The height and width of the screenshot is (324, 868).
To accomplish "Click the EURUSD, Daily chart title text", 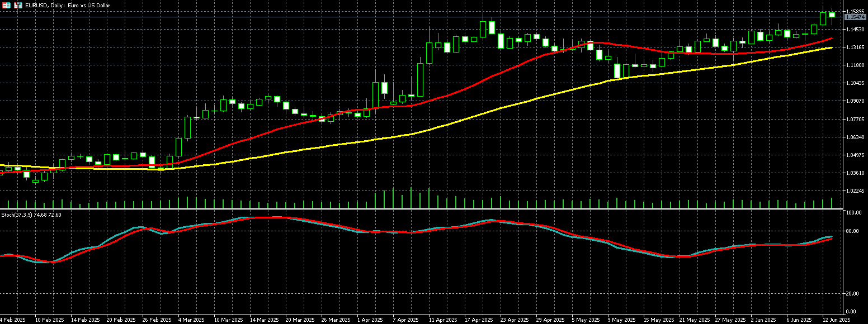I will click(68, 6).
